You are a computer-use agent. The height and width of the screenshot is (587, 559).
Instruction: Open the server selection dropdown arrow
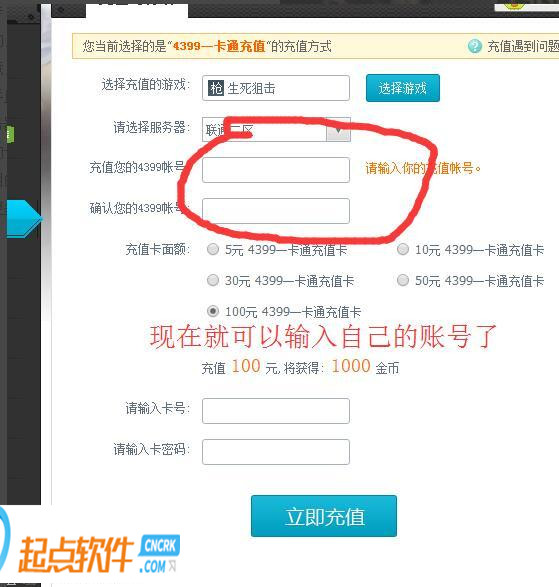[x=338, y=130]
